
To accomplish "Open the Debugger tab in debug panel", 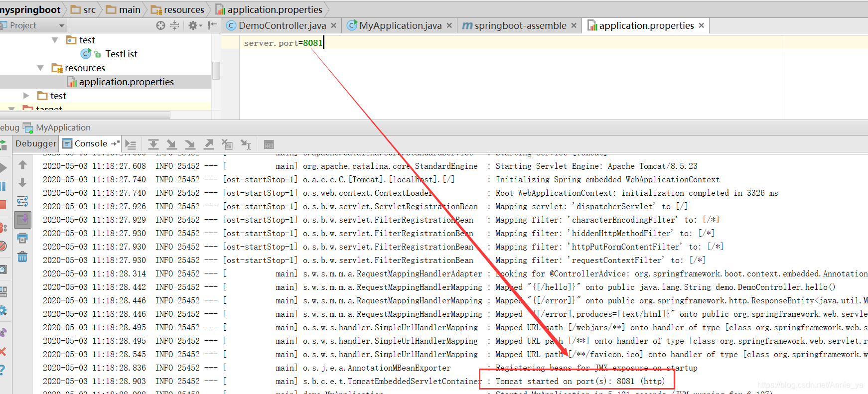I will pyautogui.click(x=36, y=143).
